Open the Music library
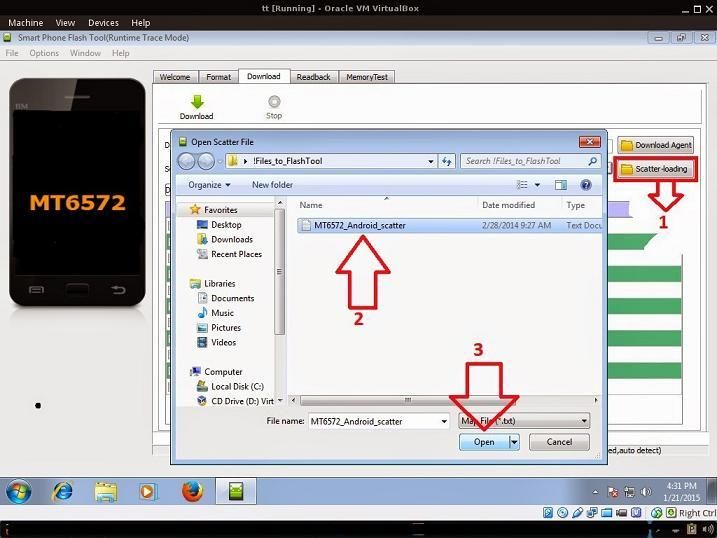The image size is (717, 538). point(222,313)
